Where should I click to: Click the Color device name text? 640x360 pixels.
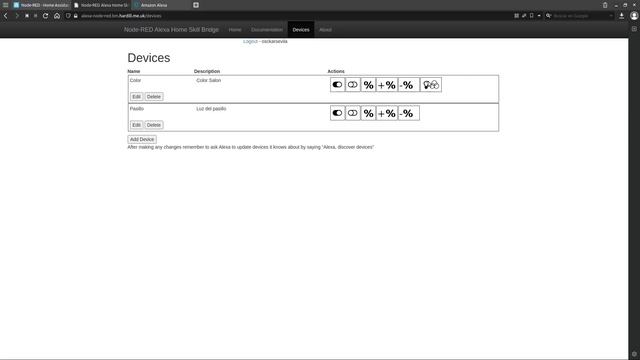point(136,80)
